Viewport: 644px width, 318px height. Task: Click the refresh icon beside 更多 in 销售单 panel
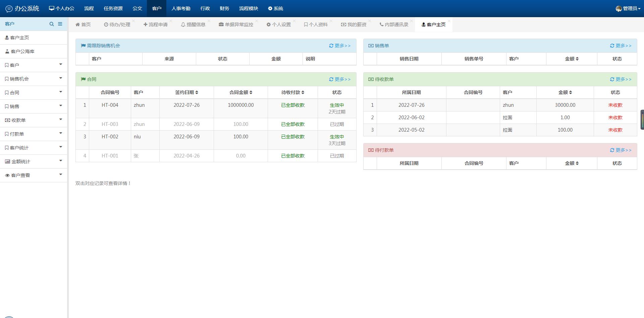pos(612,46)
